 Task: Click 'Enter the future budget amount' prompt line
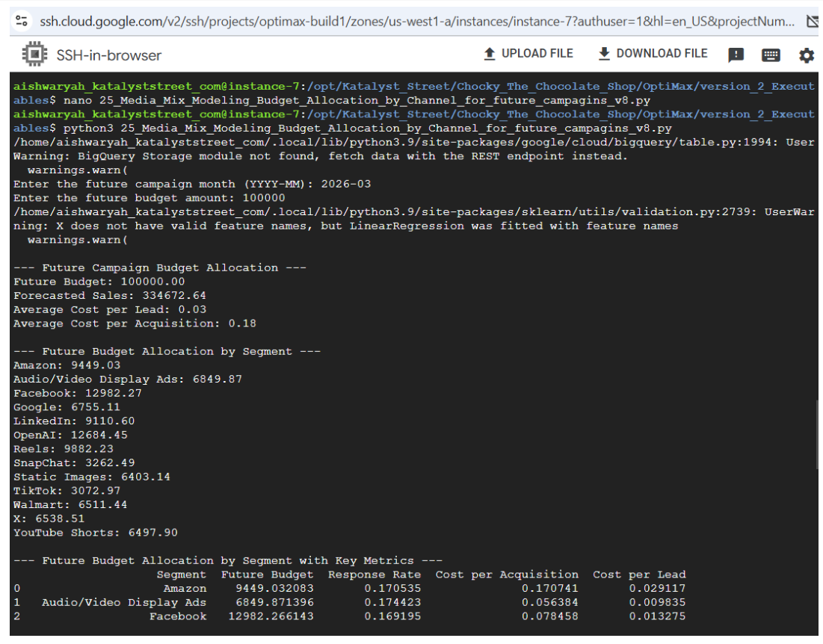[149, 198]
